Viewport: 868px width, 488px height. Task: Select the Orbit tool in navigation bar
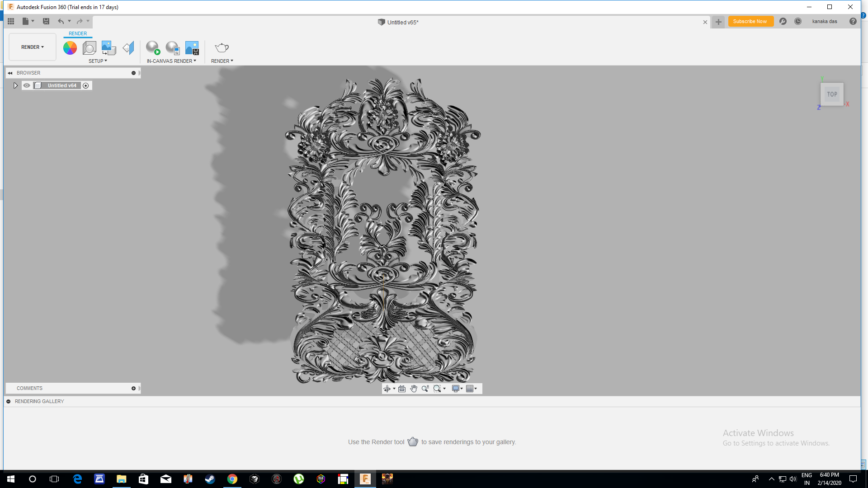tap(387, 388)
